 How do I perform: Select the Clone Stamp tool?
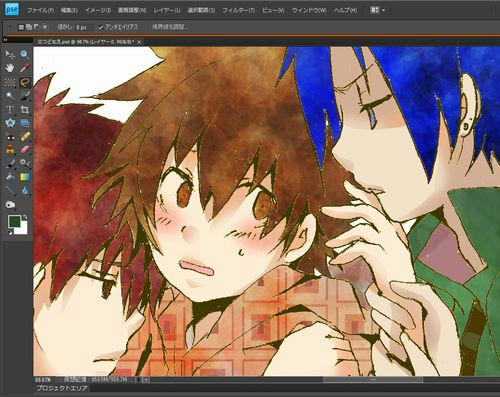click(x=10, y=150)
